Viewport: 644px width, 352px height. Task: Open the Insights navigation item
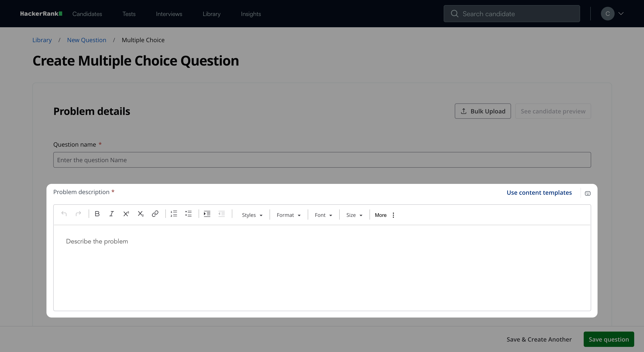pos(251,14)
